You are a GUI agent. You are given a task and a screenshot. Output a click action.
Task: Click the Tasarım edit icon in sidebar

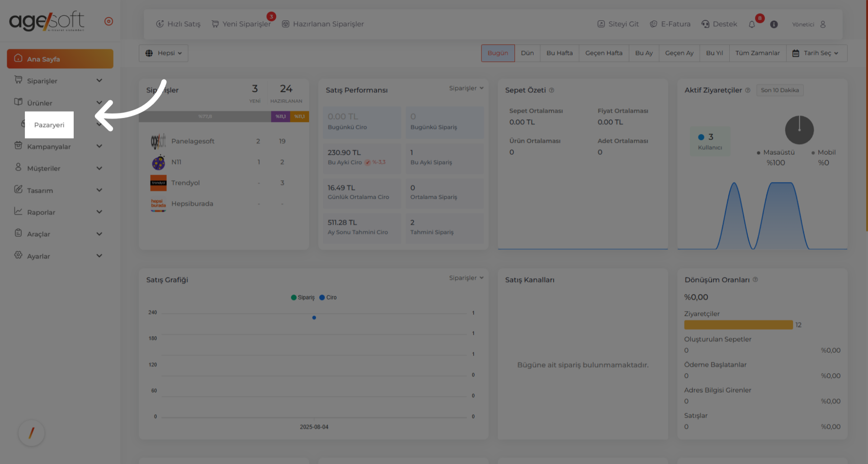[x=18, y=189]
